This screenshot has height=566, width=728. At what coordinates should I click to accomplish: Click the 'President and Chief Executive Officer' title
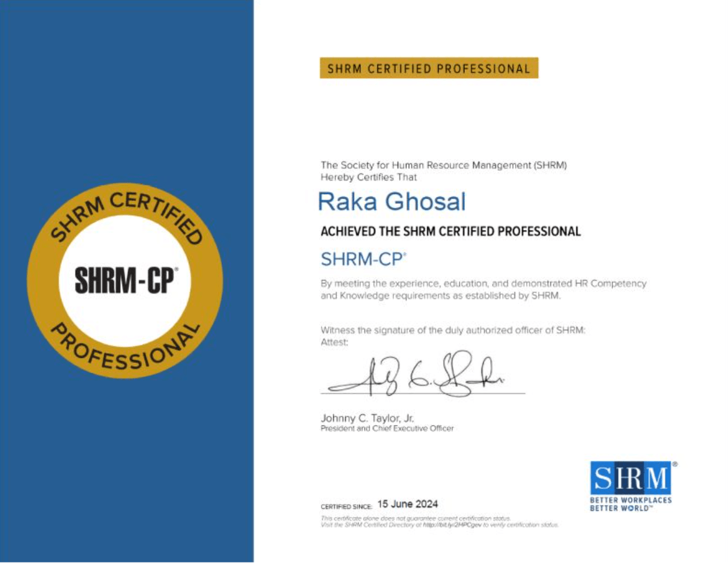[387, 429]
